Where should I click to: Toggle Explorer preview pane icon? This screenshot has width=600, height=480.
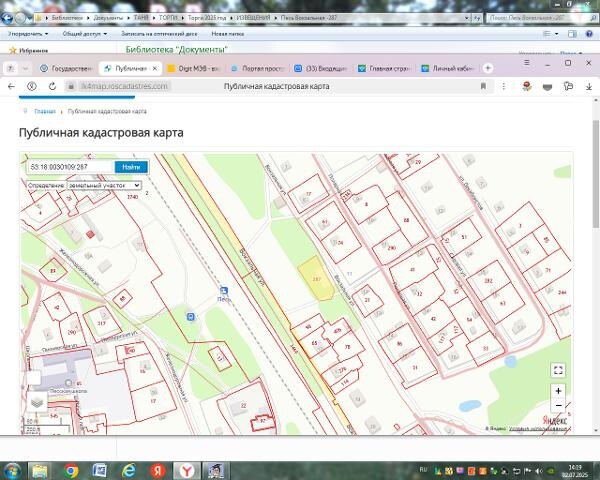pyautogui.click(x=572, y=34)
